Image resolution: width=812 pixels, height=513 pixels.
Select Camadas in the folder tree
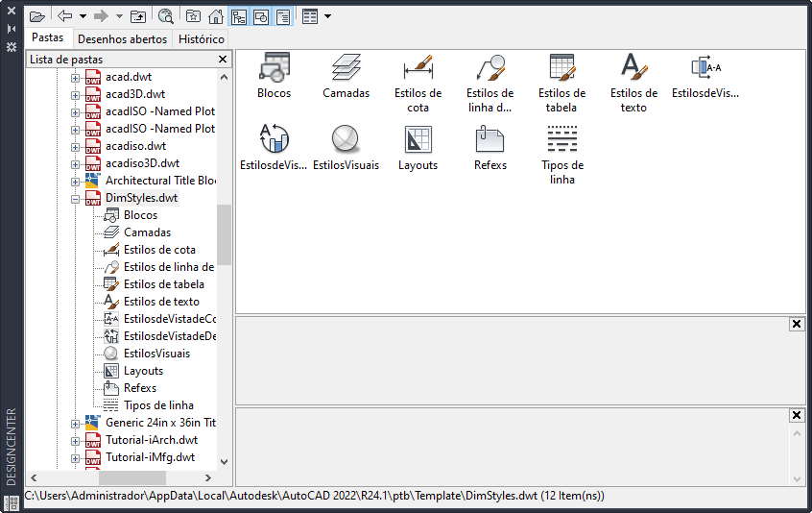point(147,232)
